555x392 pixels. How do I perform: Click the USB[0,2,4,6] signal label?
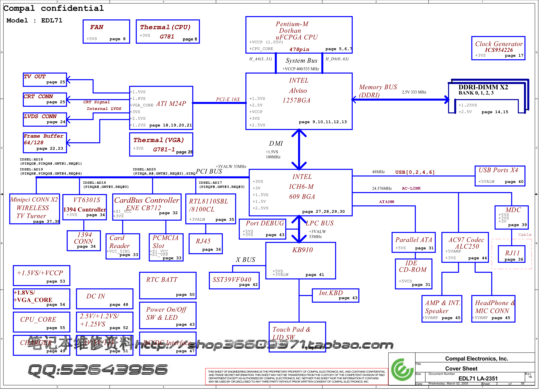point(415,172)
